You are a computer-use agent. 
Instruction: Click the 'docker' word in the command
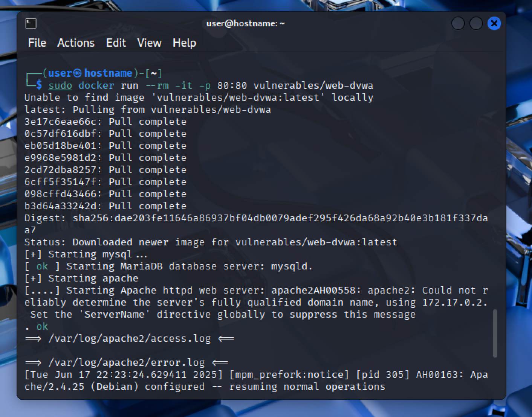click(x=96, y=85)
